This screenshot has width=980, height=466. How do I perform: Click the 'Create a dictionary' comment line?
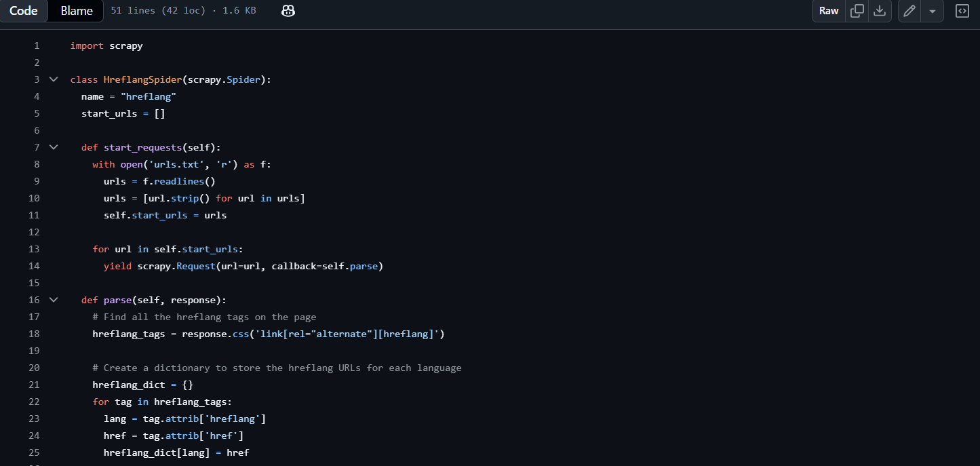click(277, 368)
